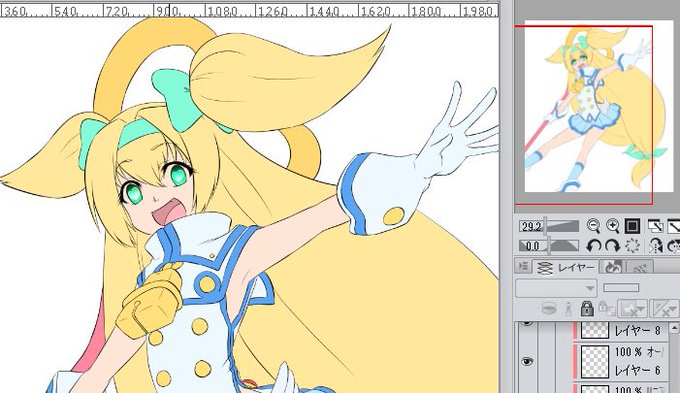Click the fit-to-window icon beside fit-to-screen
Screen dimensions: 680x393
pyautogui.click(x=674, y=226)
